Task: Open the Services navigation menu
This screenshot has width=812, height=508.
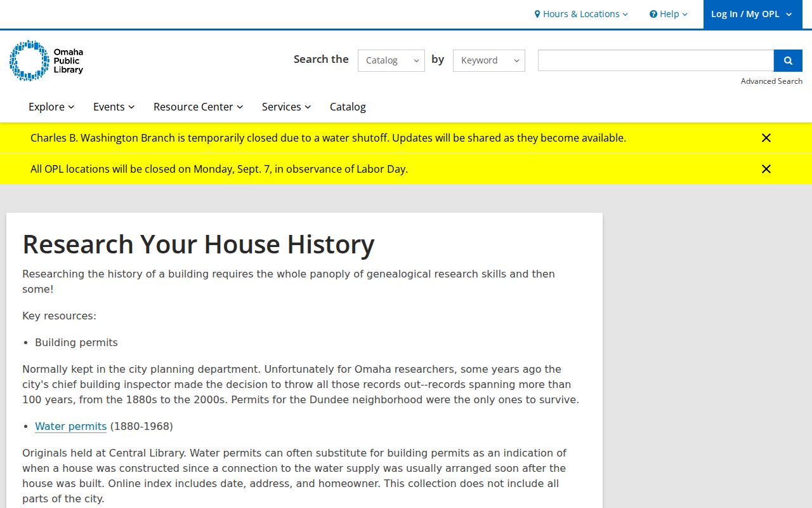Action: [287, 107]
